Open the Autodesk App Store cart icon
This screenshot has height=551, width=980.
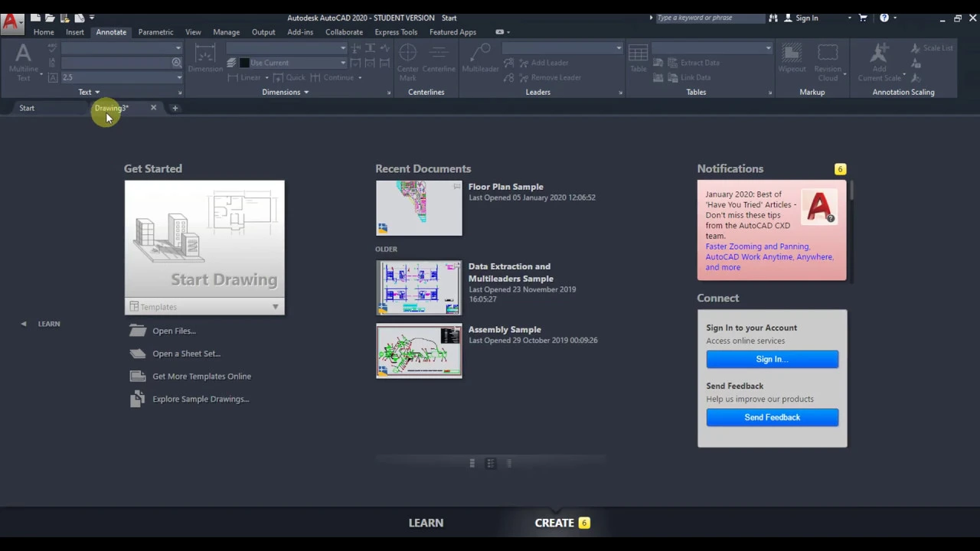pyautogui.click(x=863, y=18)
